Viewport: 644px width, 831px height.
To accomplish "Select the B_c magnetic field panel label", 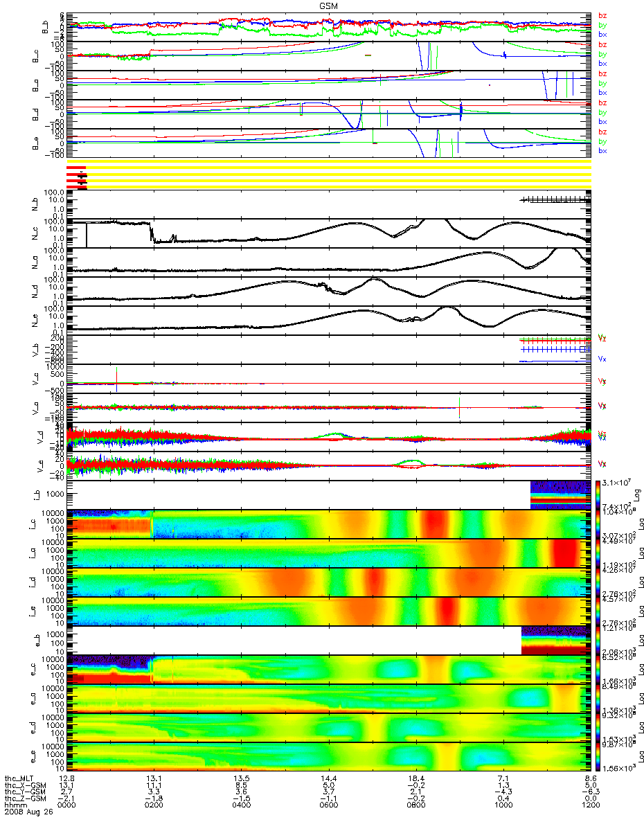I will 35,56.
